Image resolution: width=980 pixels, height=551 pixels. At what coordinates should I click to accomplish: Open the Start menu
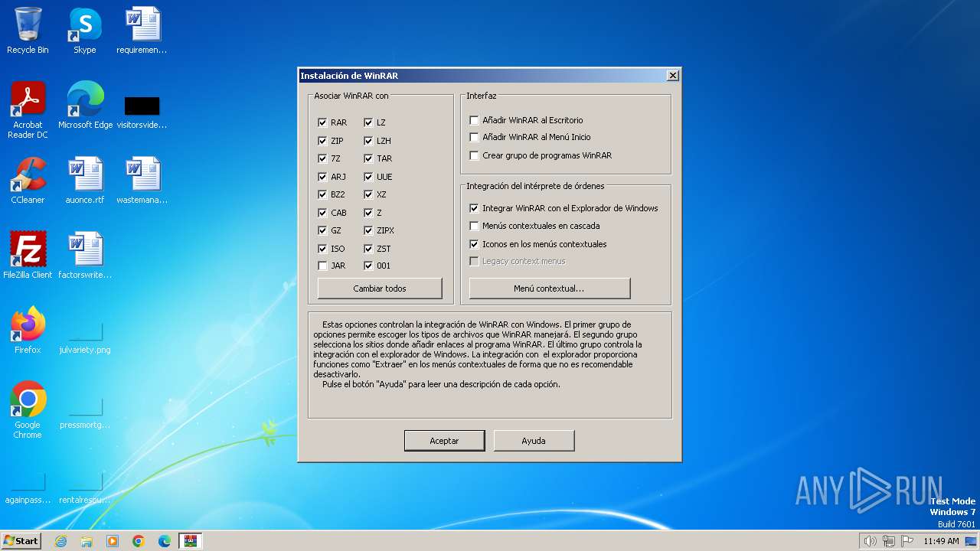(x=21, y=541)
